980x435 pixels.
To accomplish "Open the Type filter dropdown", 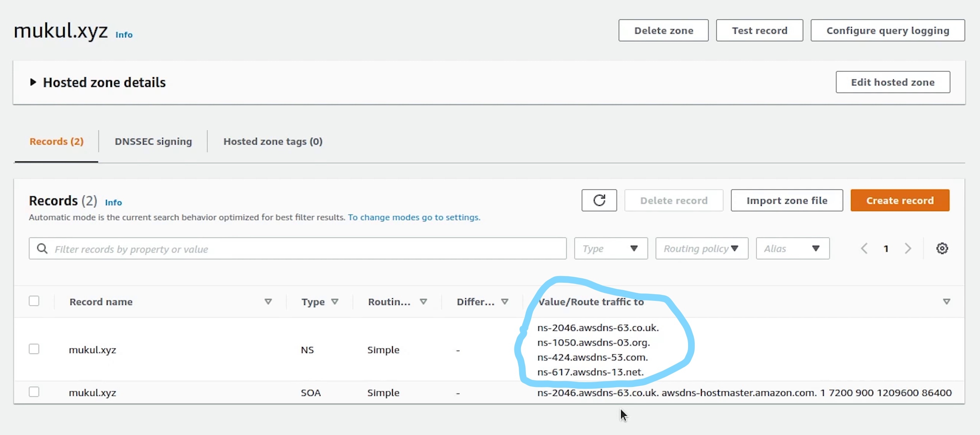I will pyautogui.click(x=610, y=248).
